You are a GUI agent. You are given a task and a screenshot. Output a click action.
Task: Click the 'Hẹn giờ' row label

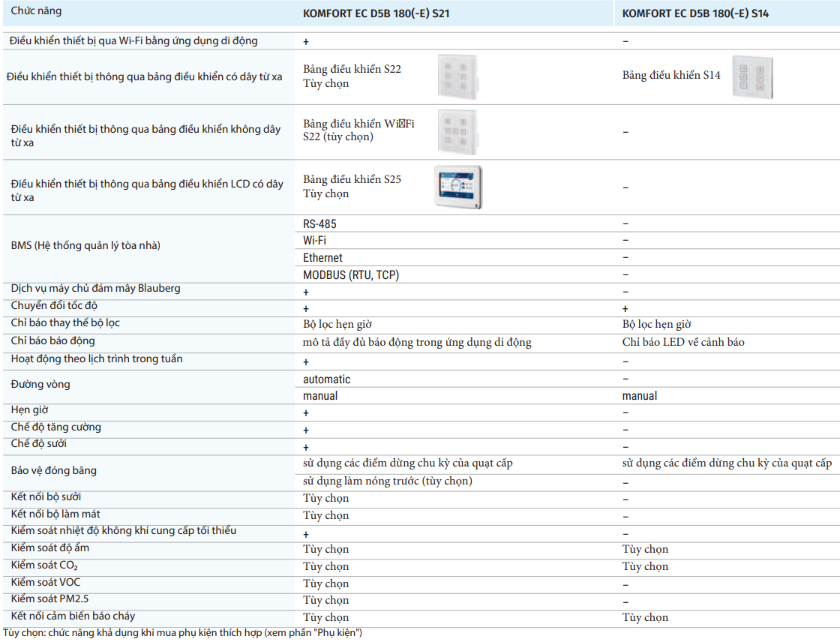[29, 410]
